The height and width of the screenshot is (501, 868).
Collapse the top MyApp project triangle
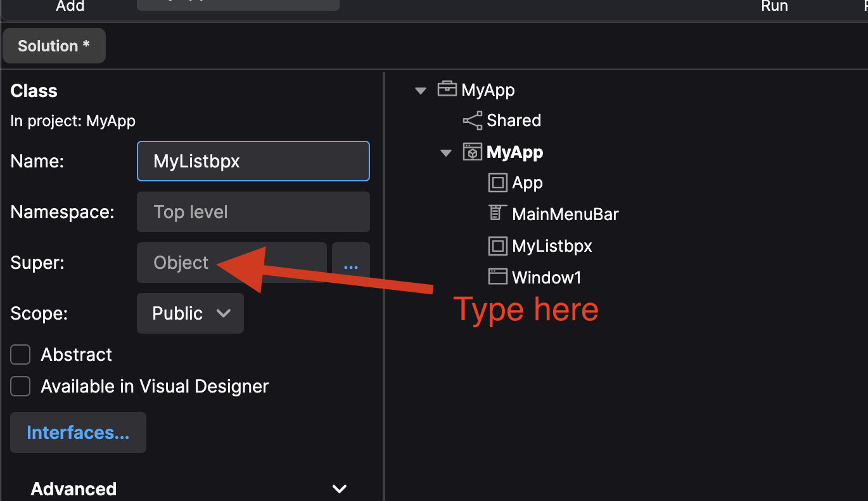coord(420,91)
